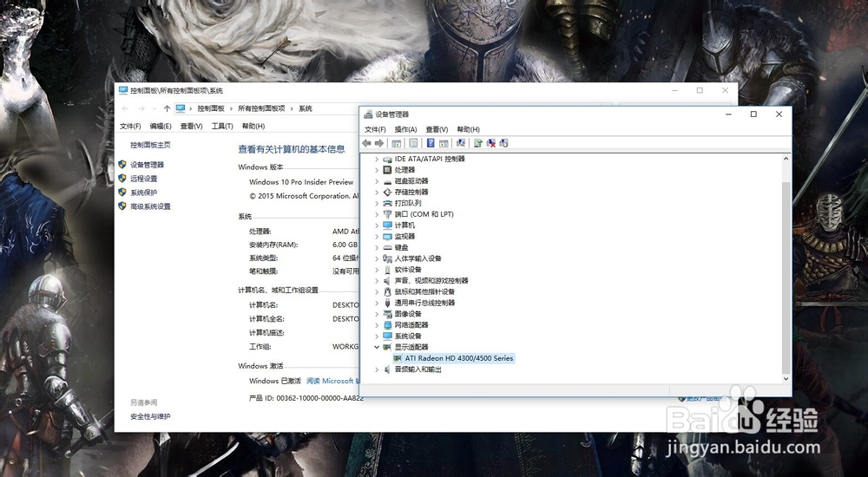Click the 产品 ID: 00362-10000-00000 text

point(305,398)
